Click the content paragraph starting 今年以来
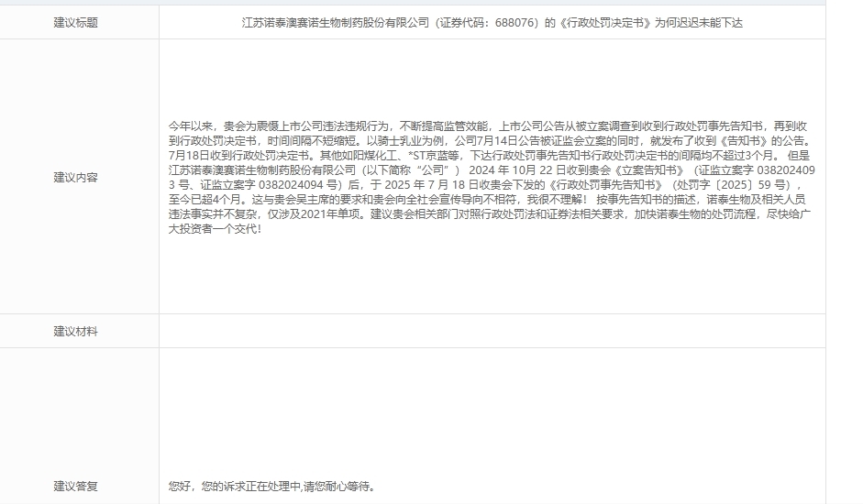The image size is (863, 504). (492, 177)
